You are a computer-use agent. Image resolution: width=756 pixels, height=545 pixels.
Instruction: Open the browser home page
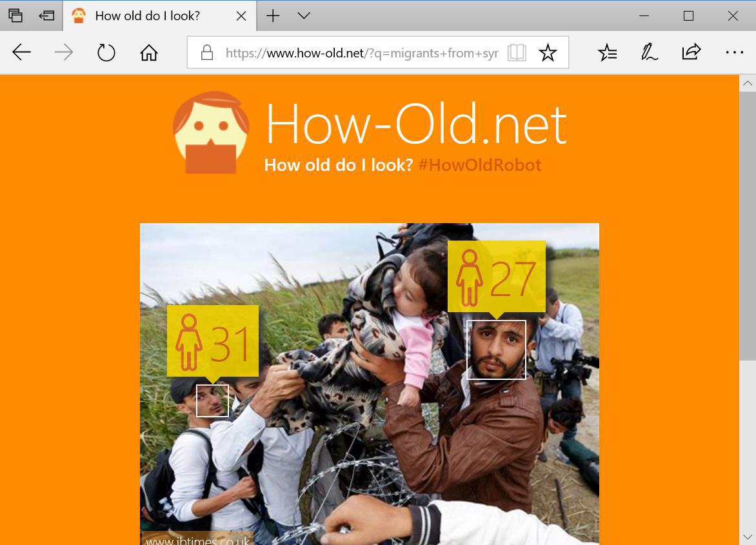click(x=149, y=52)
